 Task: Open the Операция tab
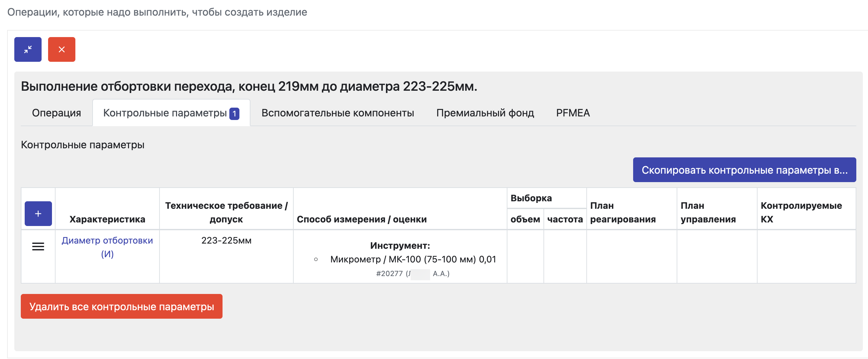point(56,113)
